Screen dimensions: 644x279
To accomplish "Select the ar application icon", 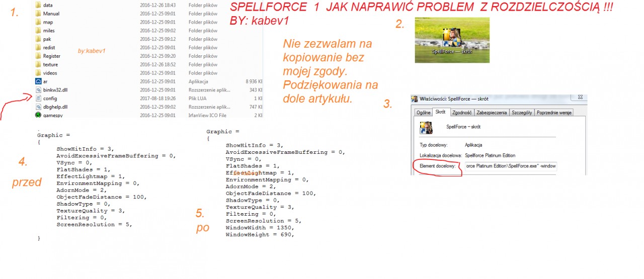I will (x=38, y=81).
